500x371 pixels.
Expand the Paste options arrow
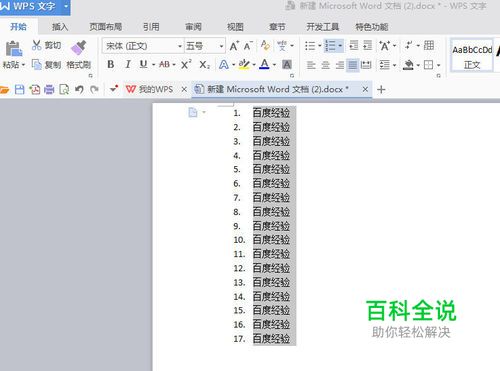coord(23,65)
